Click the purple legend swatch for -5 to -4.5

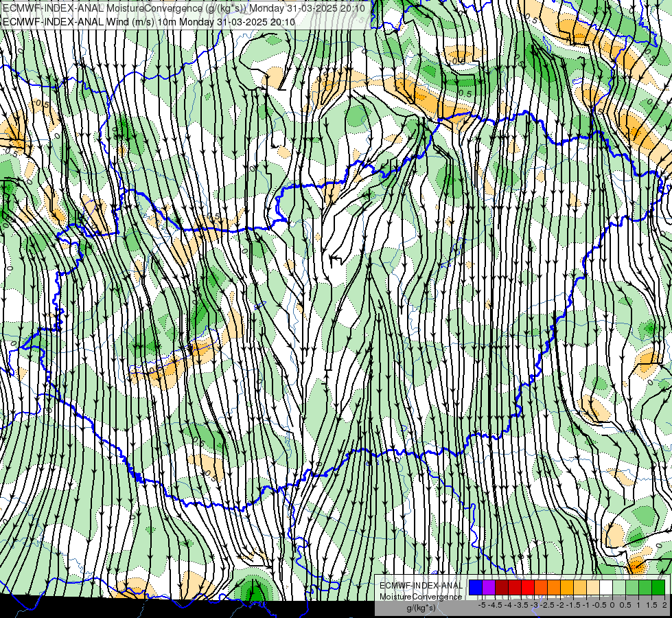(489, 588)
